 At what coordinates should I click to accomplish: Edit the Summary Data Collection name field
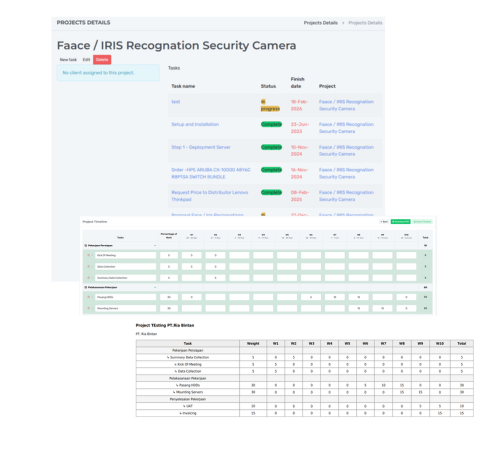126,278
